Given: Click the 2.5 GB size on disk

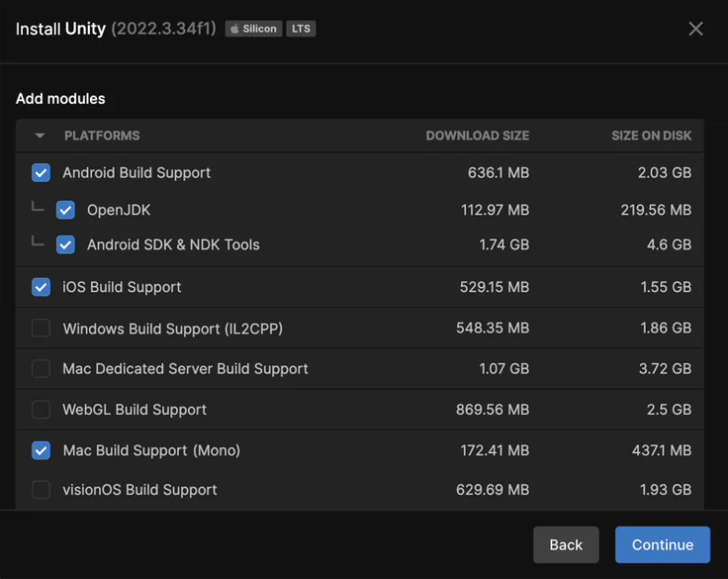Looking at the screenshot, I should 669,409.
